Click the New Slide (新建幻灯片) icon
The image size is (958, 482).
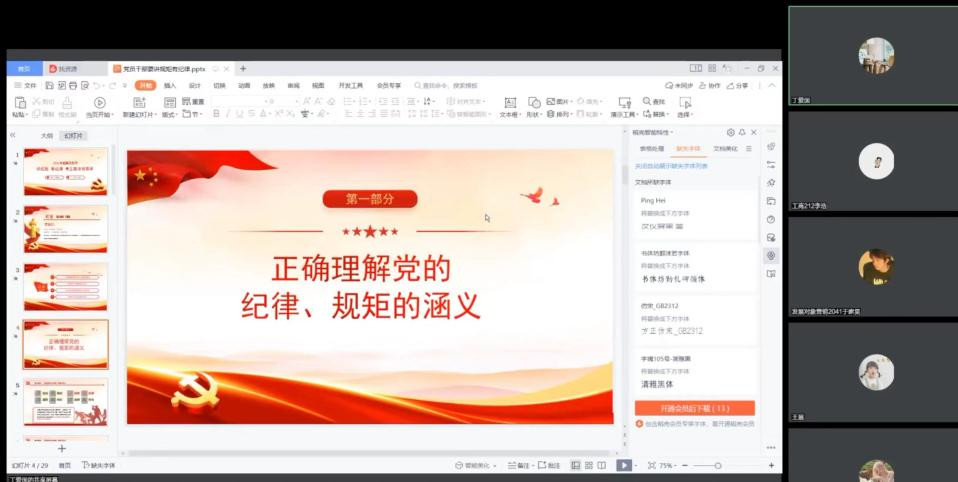tap(139, 103)
